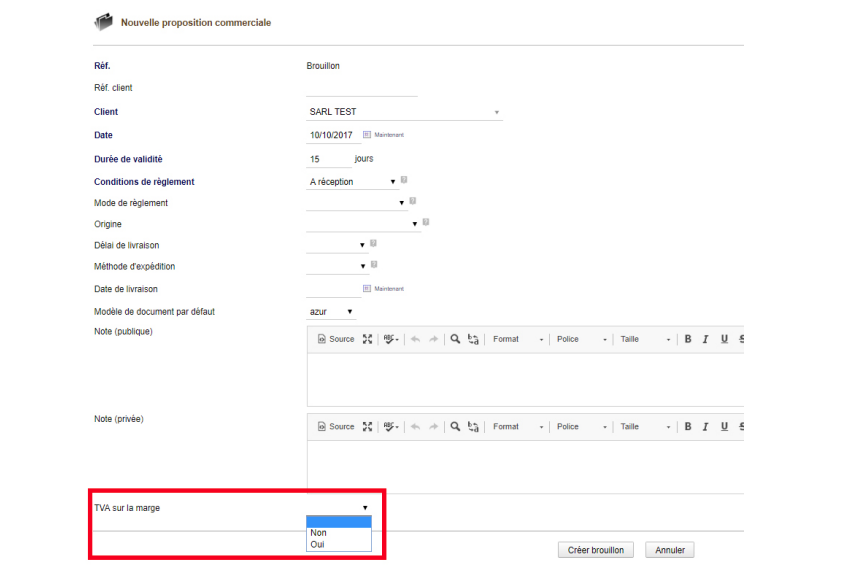Click inside the private note text area
Image resolution: width=848 pixels, height=586 pixels.
(x=525, y=467)
